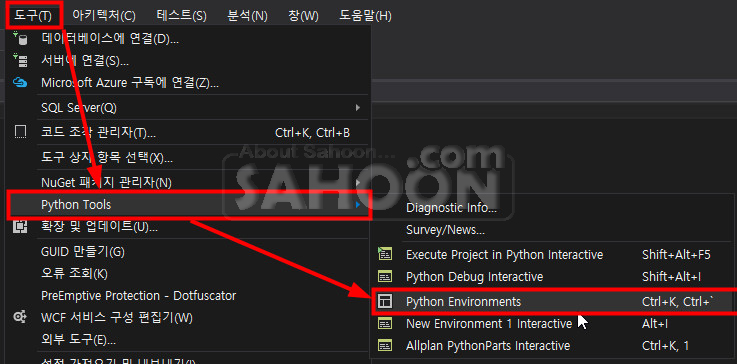Click the extensions and updates icon
The width and height of the screenshot is (737, 364).
click(x=20, y=227)
